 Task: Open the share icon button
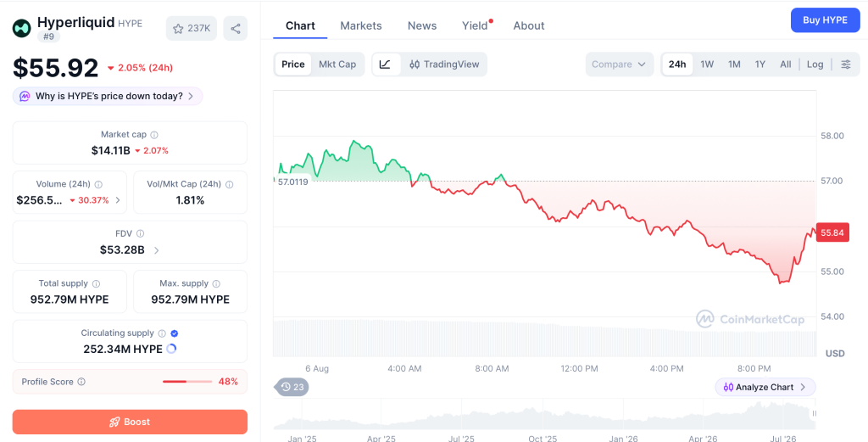click(x=236, y=29)
